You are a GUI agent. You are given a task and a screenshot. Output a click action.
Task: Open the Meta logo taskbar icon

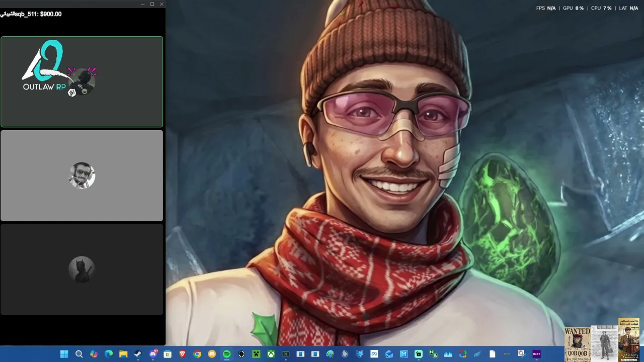pyautogui.click(x=374, y=354)
